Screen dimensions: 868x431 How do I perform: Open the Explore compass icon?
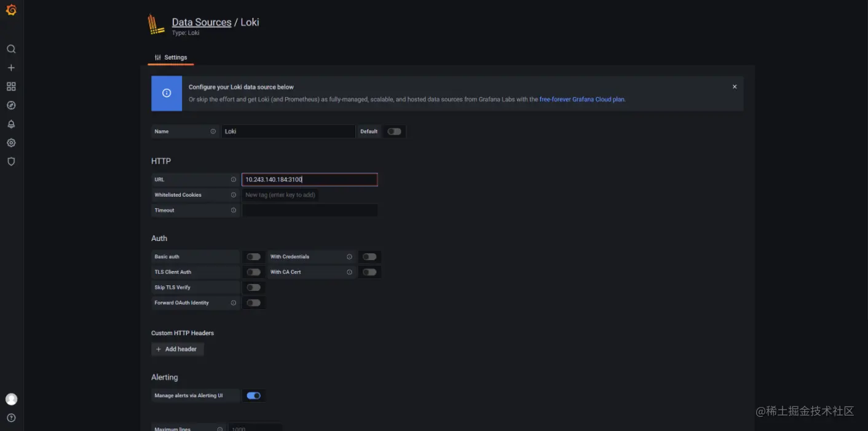pyautogui.click(x=11, y=105)
